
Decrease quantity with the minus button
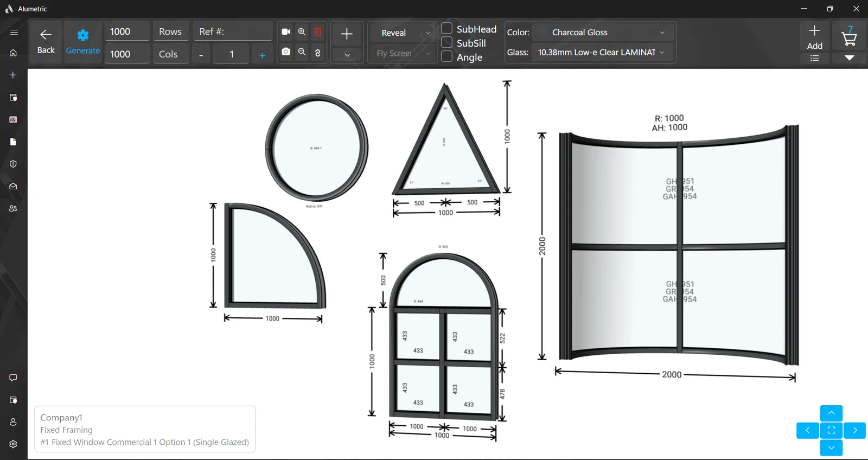201,55
